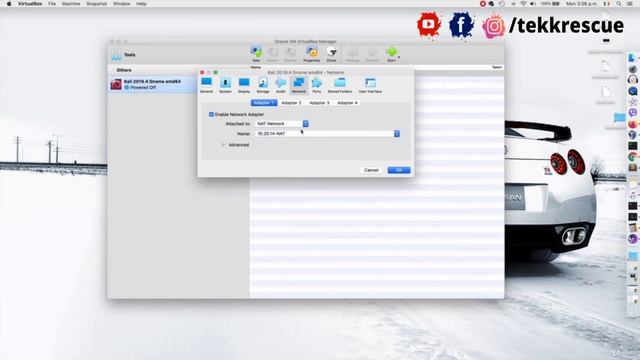The width and height of the screenshot is (640, 360).
Task: Switch to the Adapter 1 tab
Action: tap(264, 103)
